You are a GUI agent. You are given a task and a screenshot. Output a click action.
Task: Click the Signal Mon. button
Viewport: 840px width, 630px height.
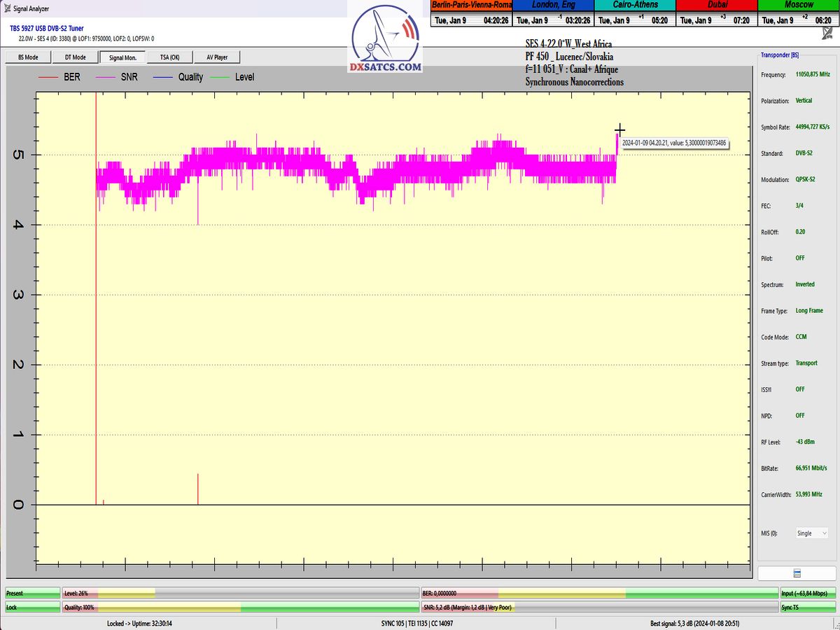pyautogui.click(x=122, y=57)
